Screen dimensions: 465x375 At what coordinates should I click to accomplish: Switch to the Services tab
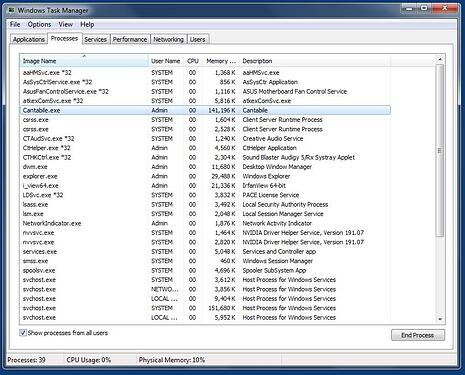[x=95, y=39]
